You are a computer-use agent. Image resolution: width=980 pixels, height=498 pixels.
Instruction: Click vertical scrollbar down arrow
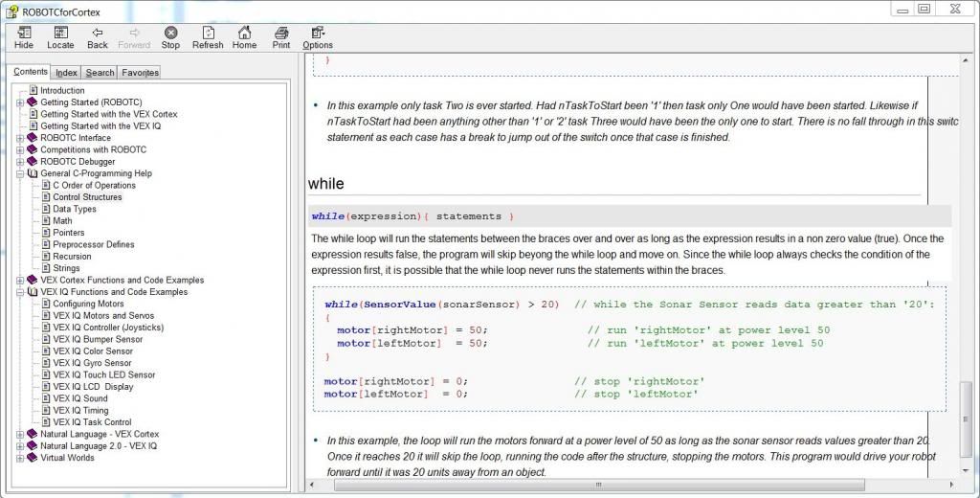967,470
